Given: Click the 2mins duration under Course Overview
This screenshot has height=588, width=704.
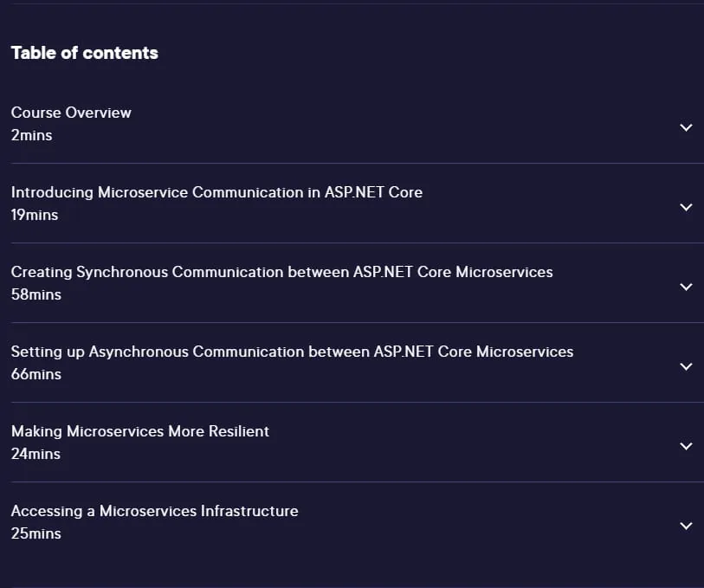Looking at the screenshot, I should click(31, 135).
